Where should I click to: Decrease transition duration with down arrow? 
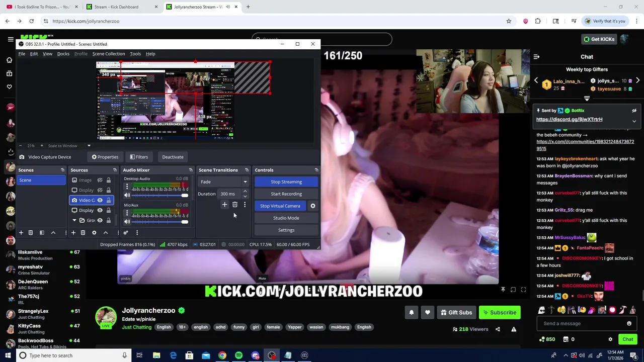(245, 196)
